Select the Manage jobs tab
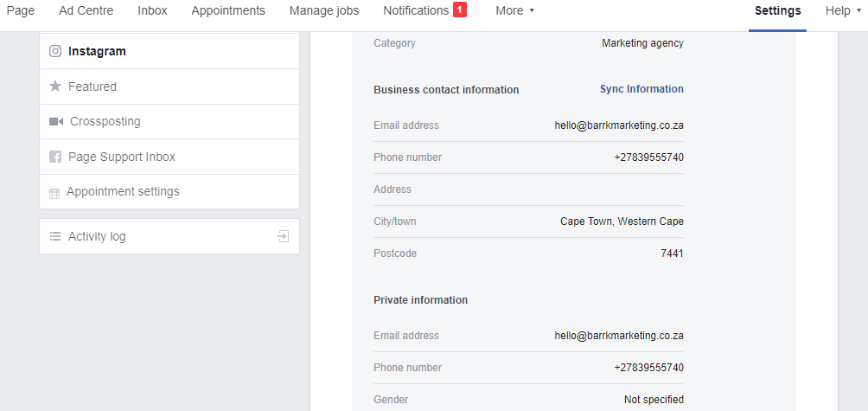The height and width of the screenshot is (411, 868). click(x=324, y=10)
